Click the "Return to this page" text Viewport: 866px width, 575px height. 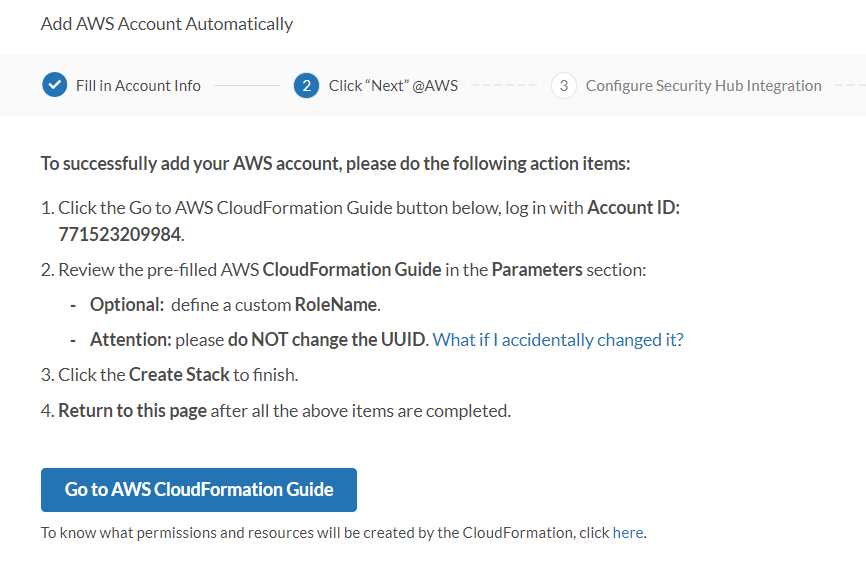pos(132,410)
